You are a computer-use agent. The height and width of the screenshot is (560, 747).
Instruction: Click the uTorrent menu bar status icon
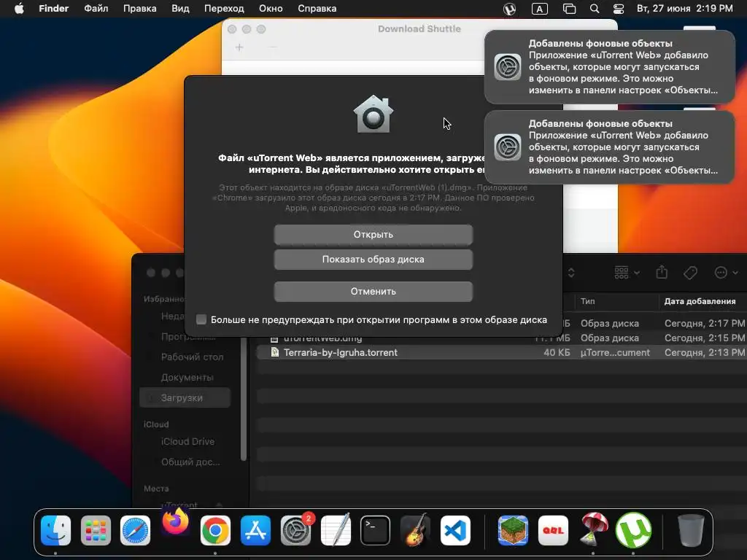(x=509, y=9)
